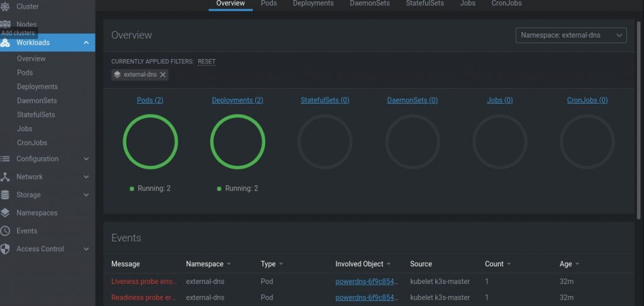This screenshot has width=644, height=306.
Task: Select the Liveness probe error message
Action: (x=144, y=281)
